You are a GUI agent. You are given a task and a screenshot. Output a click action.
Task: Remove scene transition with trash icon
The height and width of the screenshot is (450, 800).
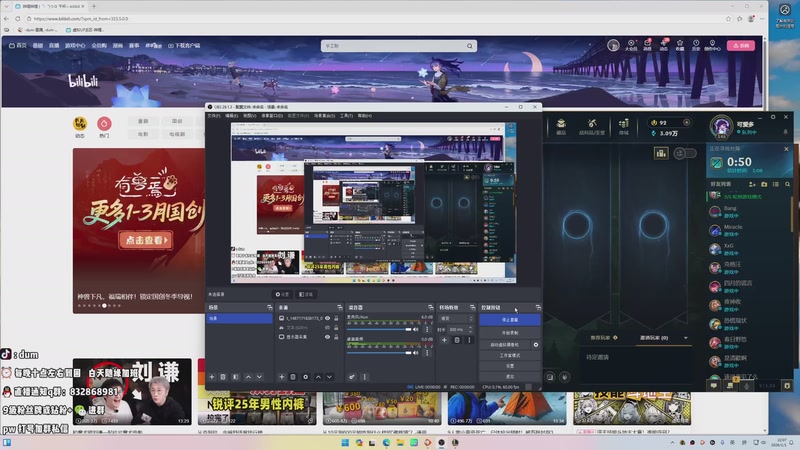457,340
